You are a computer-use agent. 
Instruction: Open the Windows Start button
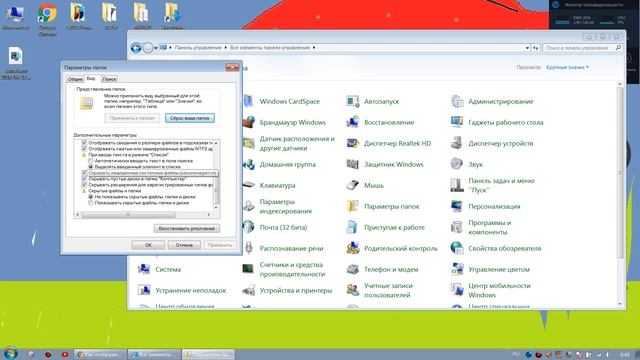click(x=10, y=353)
